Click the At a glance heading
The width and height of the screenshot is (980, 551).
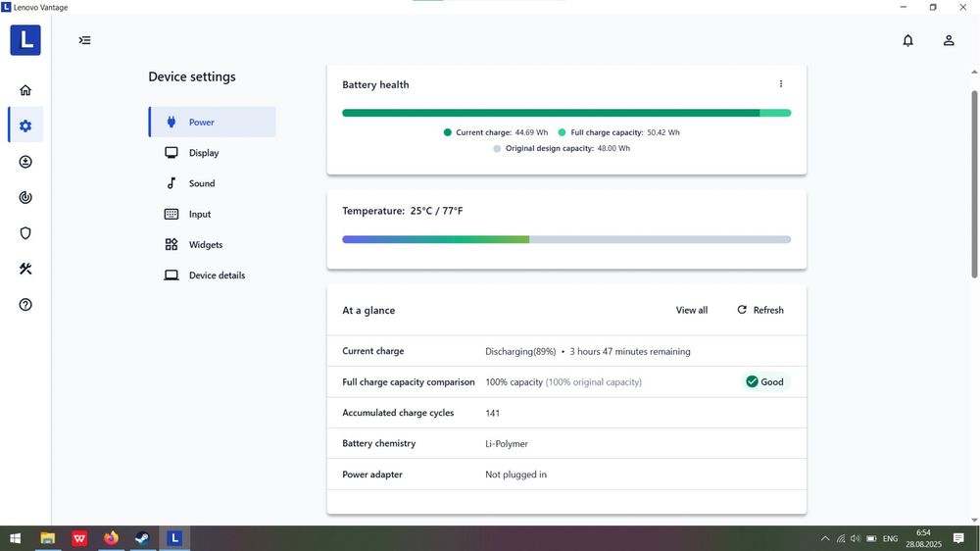(368, 310)
